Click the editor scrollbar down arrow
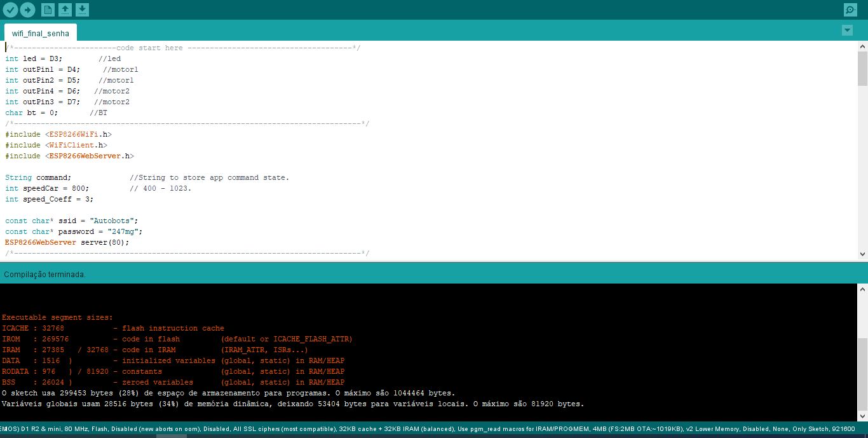Viewport: 868px width, 438px height. [862, 254]
